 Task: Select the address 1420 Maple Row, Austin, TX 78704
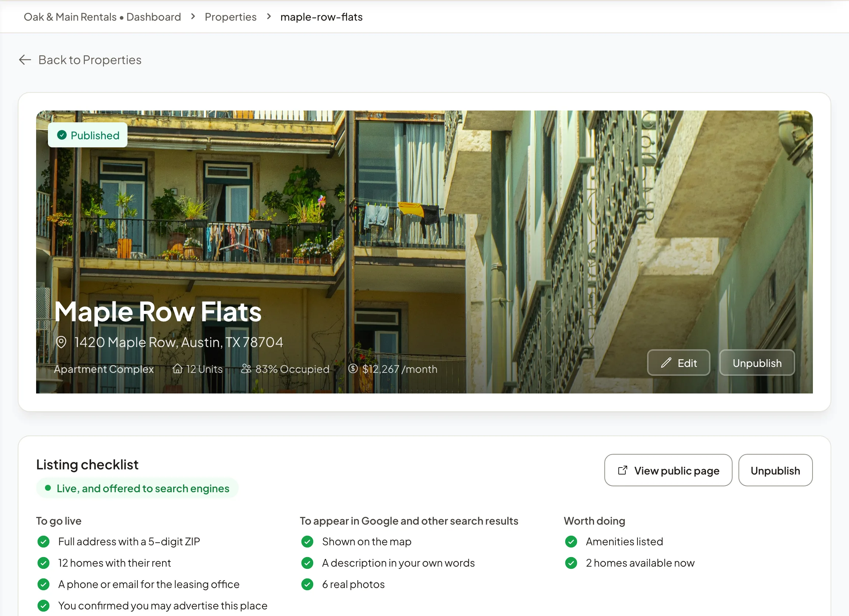179,342
